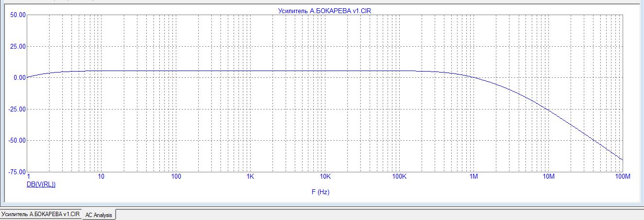Switch to the Усилитель А.БОКАРЕВА v1.CIR tab
This screenshot has height=220, width=644.
pos(40,214)
